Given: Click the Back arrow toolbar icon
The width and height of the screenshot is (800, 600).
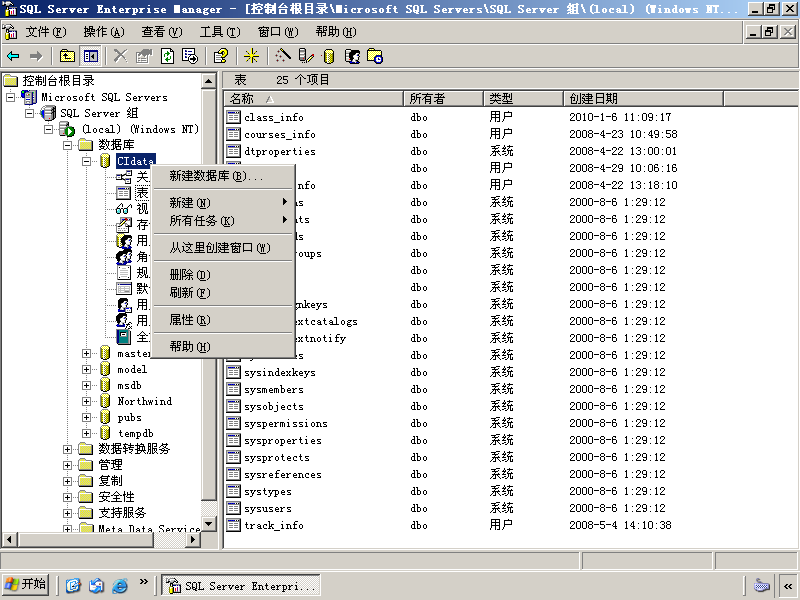Looking at the screenshot, I should (13, 56).
